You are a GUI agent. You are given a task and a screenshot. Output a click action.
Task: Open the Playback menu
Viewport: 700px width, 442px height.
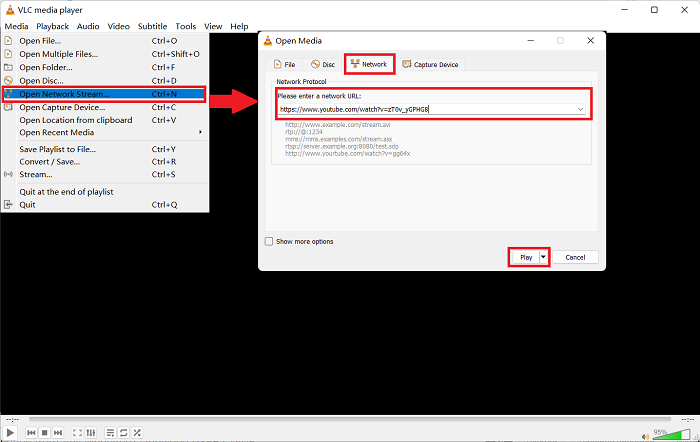click(53, 26)
